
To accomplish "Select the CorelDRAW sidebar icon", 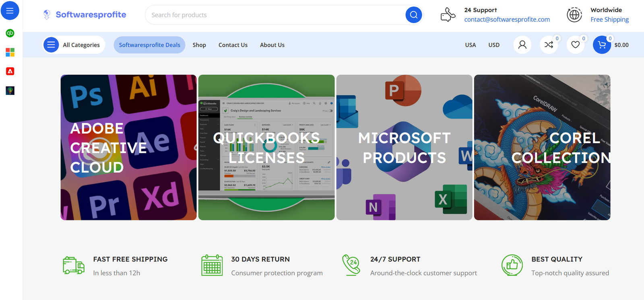I will click(10, 90).
